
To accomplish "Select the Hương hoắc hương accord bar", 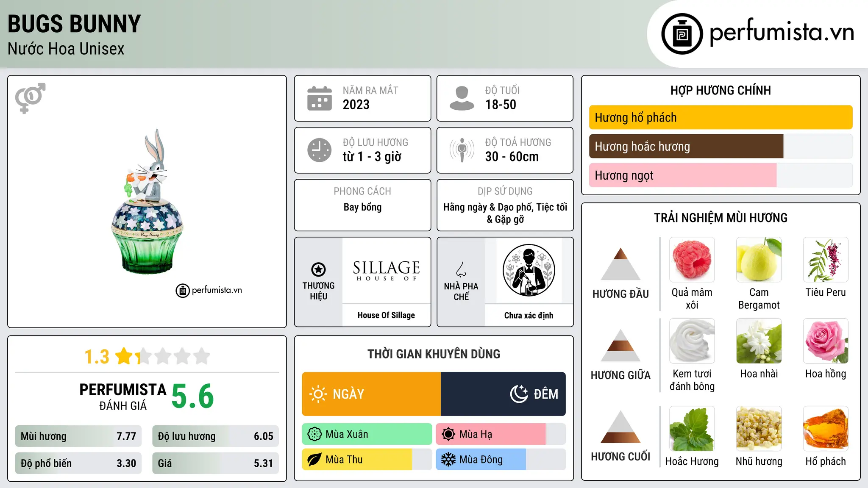I will [721, 146].
